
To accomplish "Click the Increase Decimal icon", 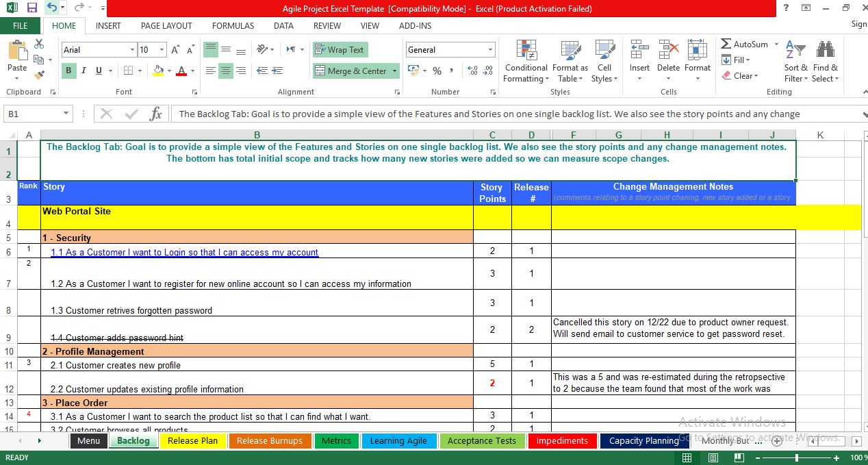I will tap(472, 71).
